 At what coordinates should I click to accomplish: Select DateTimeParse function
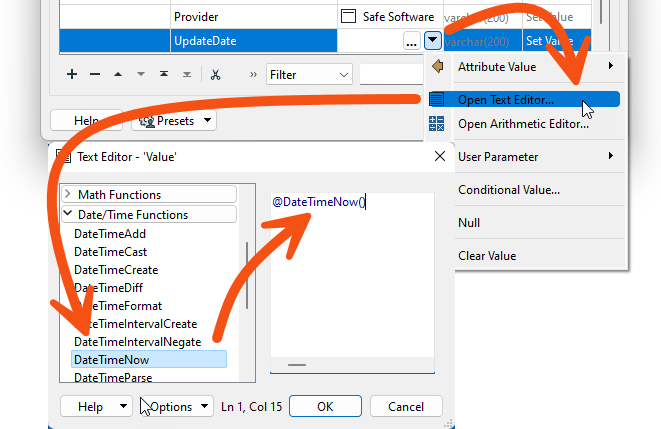(x=113, y=378)
